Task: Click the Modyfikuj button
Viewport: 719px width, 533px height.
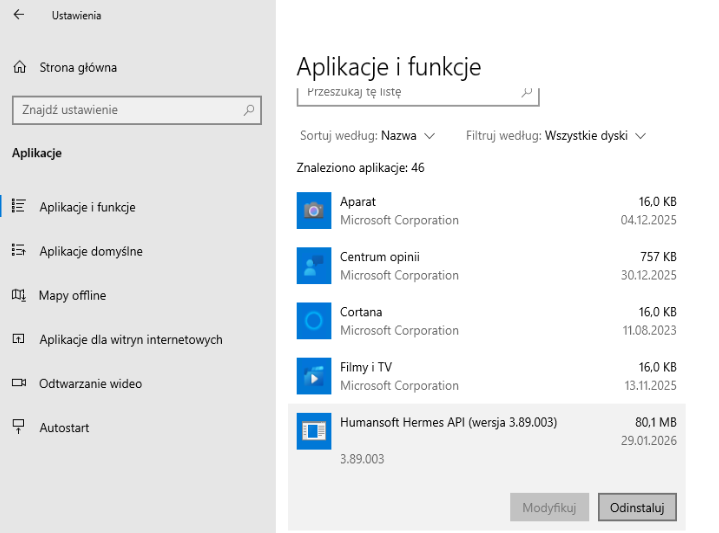Action: pos(549,507)
